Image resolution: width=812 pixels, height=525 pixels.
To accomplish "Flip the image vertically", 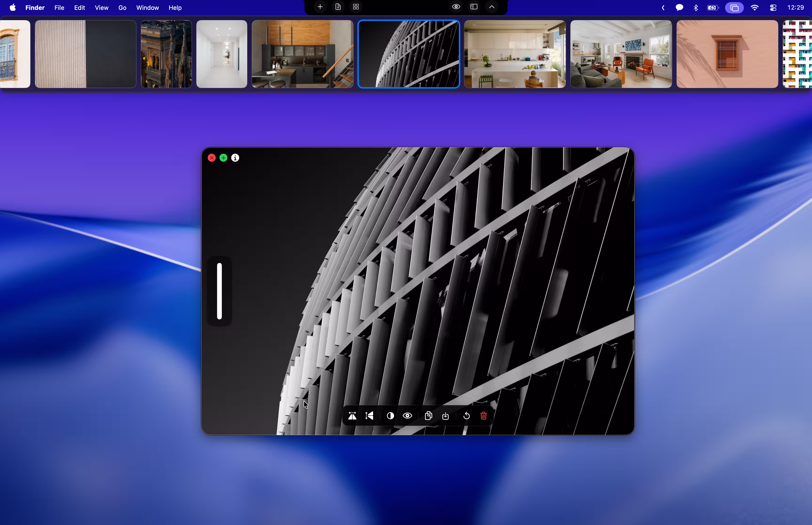I will 369,415.
